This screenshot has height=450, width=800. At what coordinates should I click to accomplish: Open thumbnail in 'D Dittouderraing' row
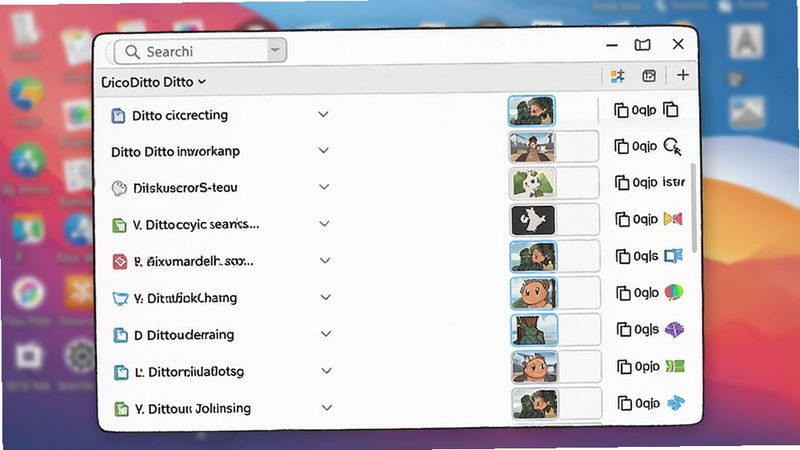click(x=534, y=331)
